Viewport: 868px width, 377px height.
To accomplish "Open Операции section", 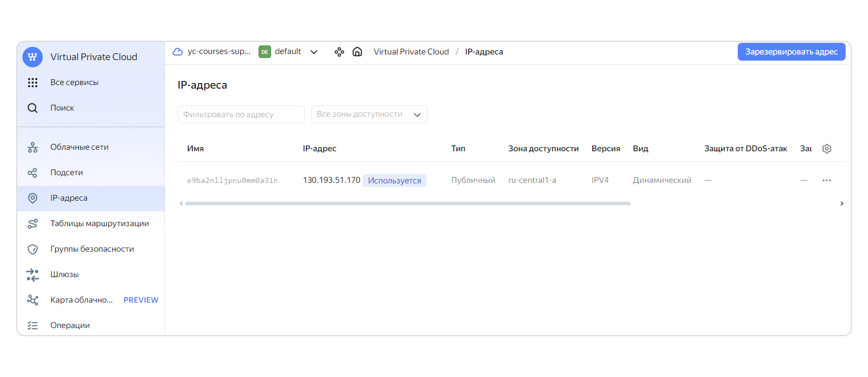I will point(91,326).
